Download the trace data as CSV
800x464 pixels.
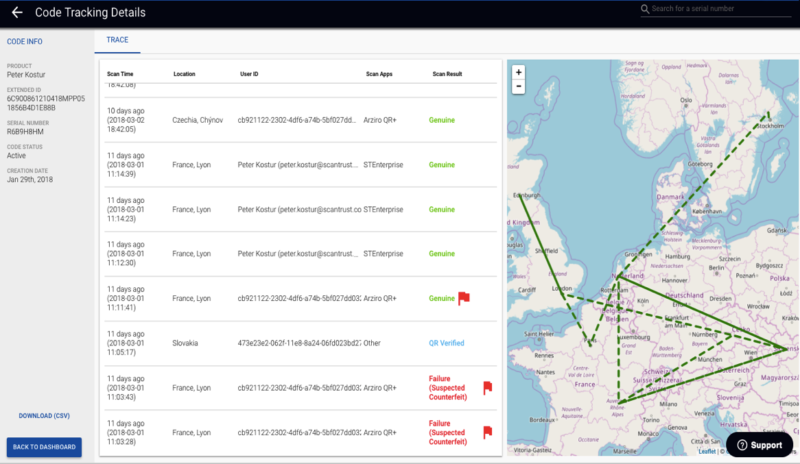pos(44,415)
